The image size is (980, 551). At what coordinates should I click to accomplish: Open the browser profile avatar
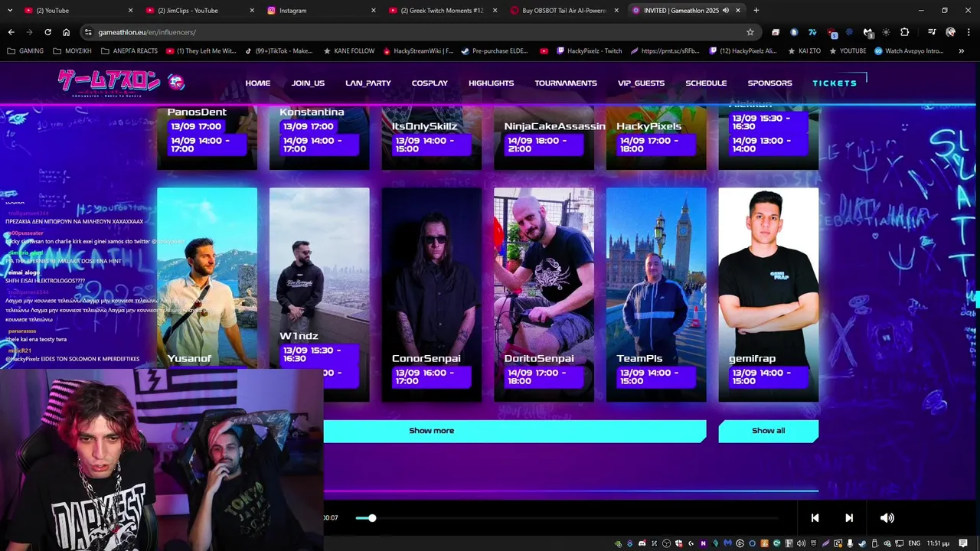950,32
